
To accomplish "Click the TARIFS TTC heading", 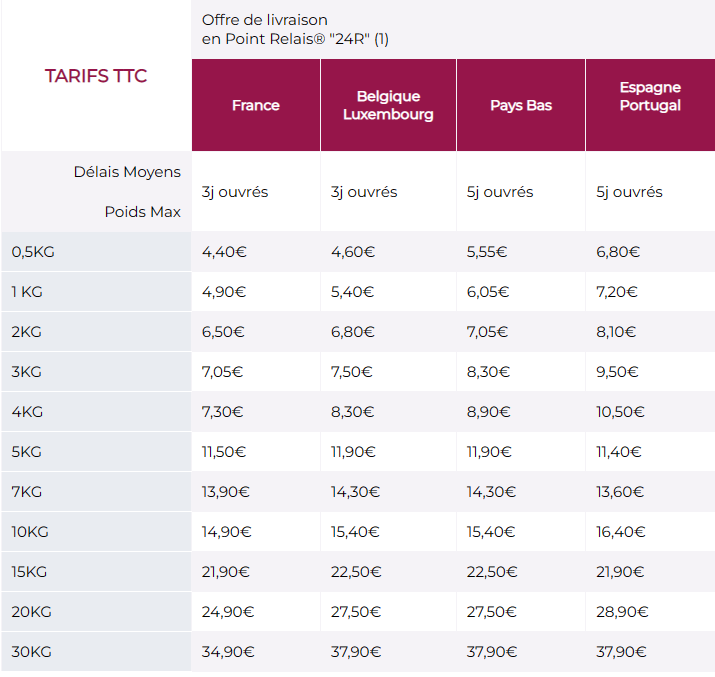I will pos(96,77).
